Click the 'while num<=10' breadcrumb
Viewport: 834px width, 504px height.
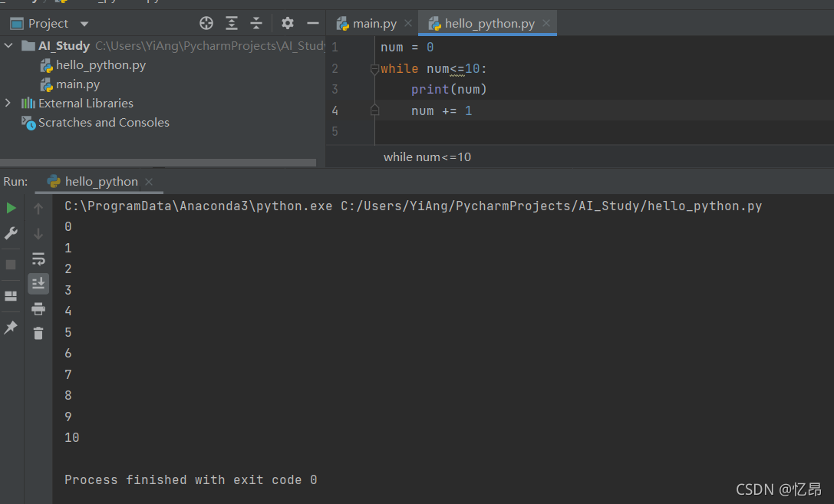coord(427,157)
